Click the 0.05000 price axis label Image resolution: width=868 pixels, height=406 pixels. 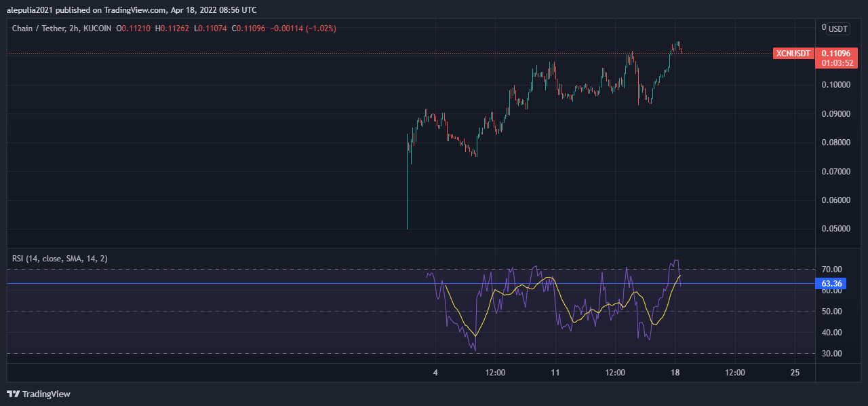click(x=835, y=229)
